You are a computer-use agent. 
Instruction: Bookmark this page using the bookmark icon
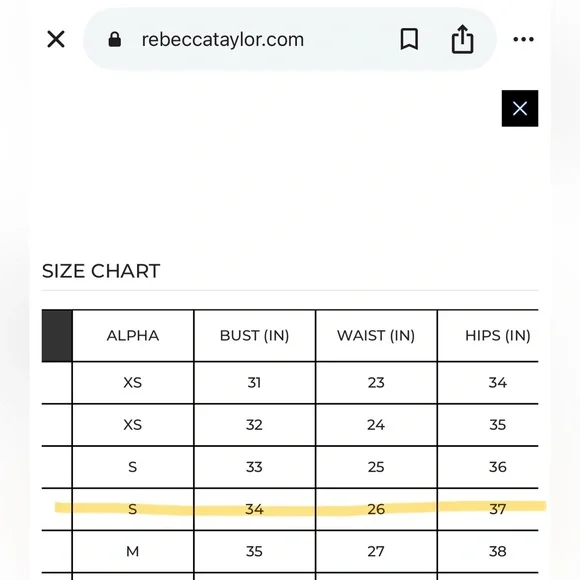click(409, 39)
